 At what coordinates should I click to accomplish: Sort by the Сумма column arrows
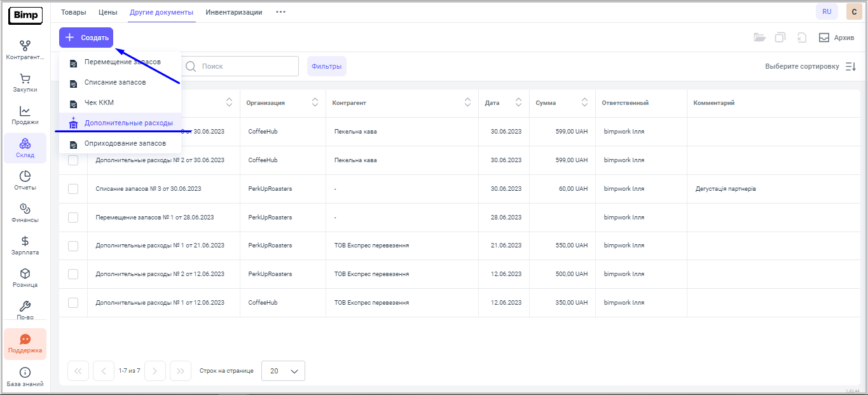pos(584,102)
